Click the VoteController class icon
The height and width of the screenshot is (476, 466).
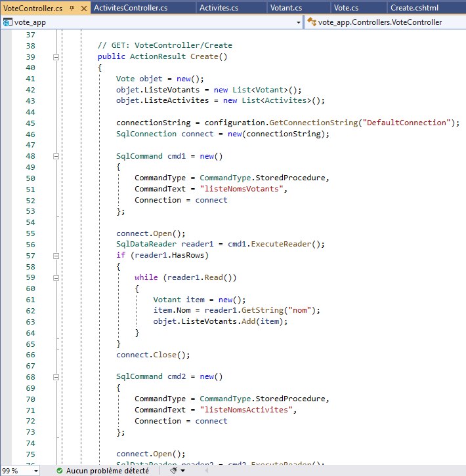tap(311, 22)
